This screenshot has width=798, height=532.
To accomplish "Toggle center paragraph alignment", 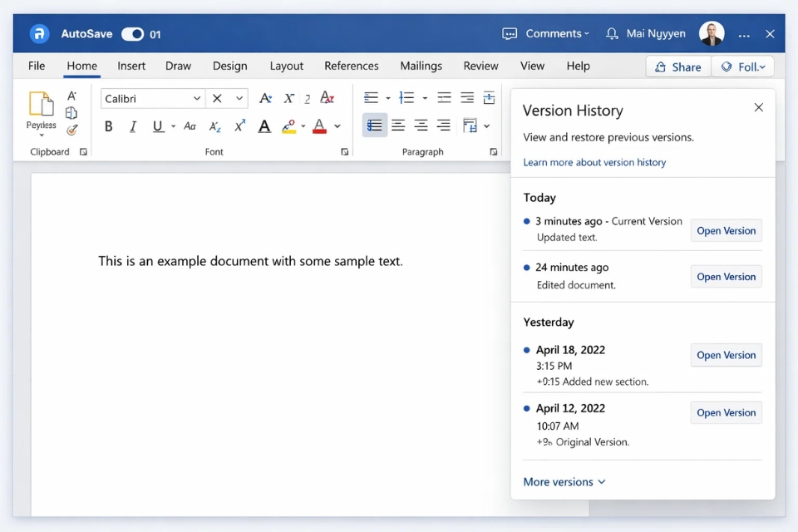I will point(398,126).
